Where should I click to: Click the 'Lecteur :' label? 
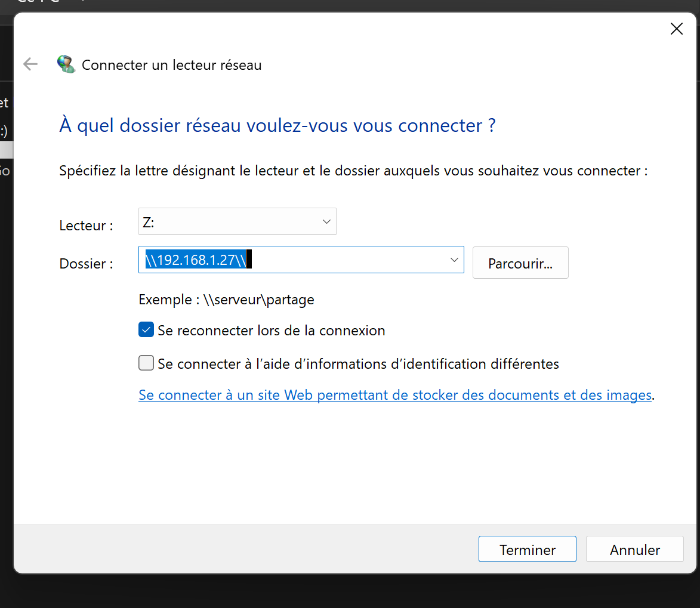[x=87, y=226]
